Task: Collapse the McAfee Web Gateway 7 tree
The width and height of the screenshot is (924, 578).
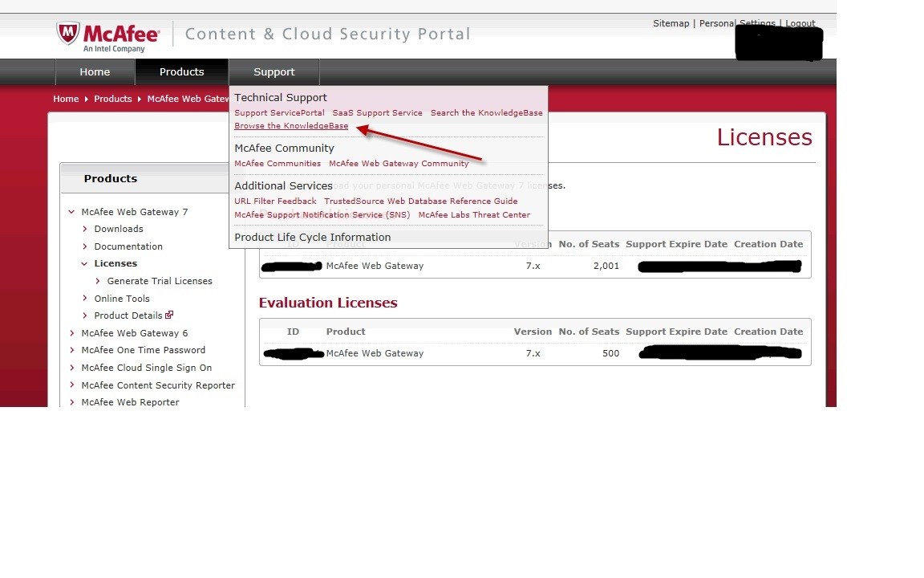Action: pos(72,212)
